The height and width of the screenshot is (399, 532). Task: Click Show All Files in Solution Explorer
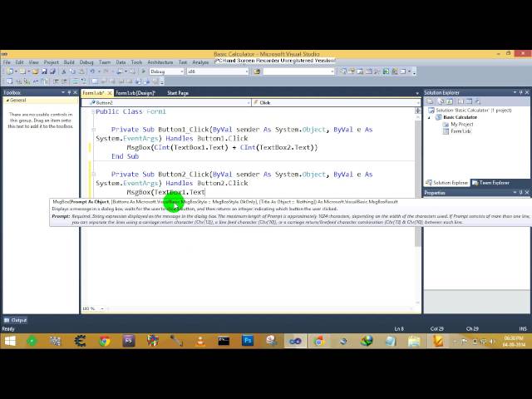pos(441,101)
